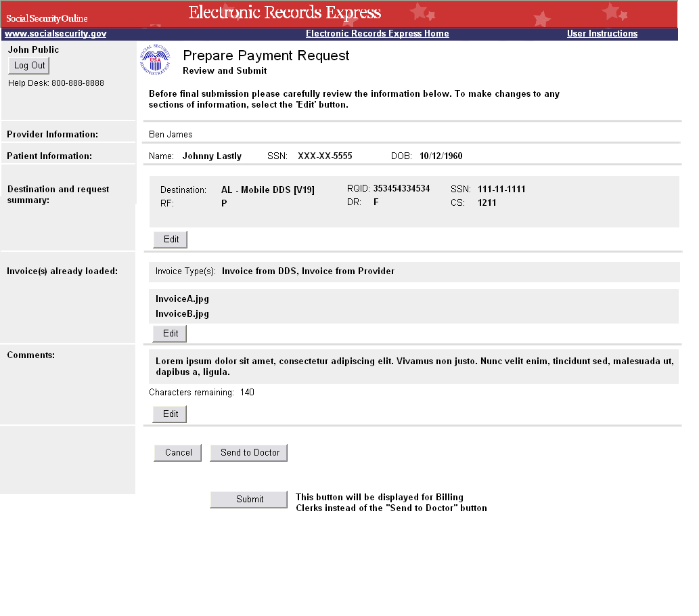Open the www.socialsecurity.gov link
Image resolution: width=699 pixels, height=616 pixels.
(x=55, y=34)
